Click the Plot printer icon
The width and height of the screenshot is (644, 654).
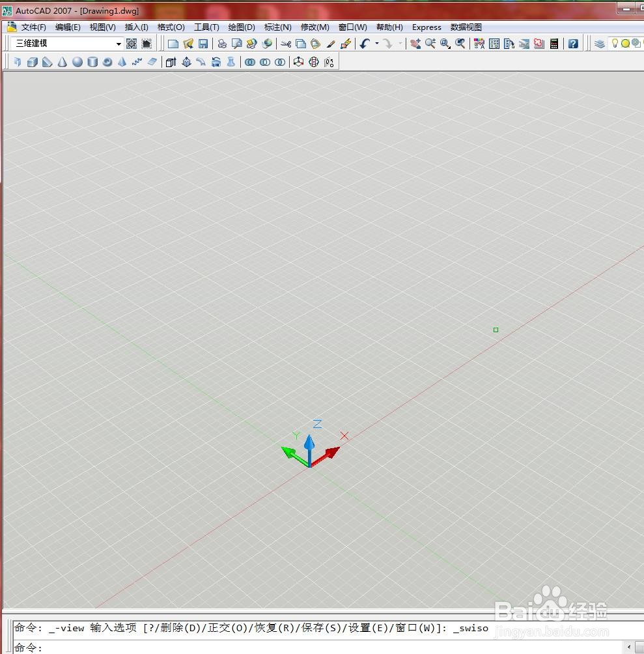click(222, 44)
